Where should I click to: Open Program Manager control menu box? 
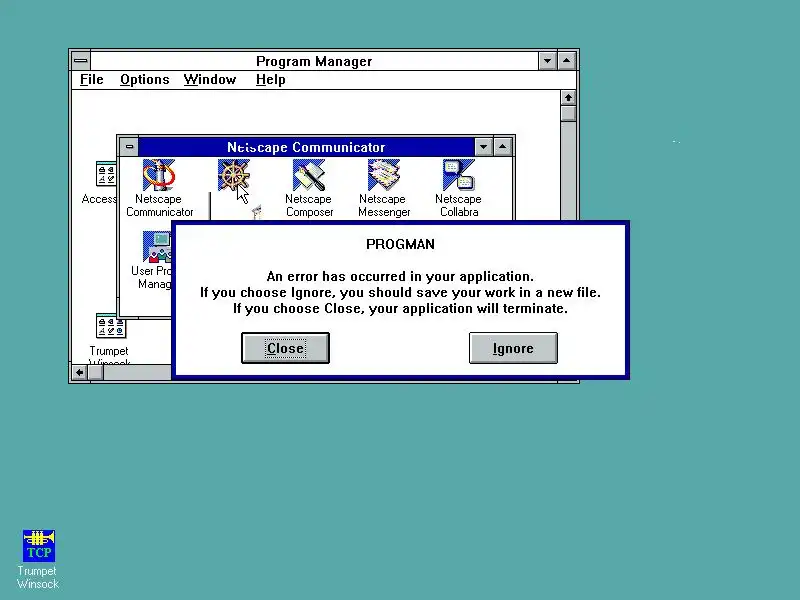(x=81, y=61)
